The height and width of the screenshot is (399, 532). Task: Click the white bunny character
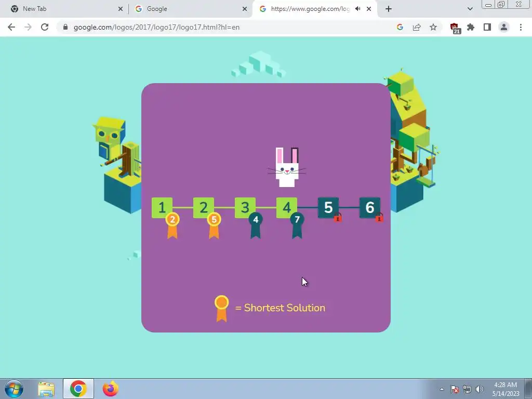(287, 167)
